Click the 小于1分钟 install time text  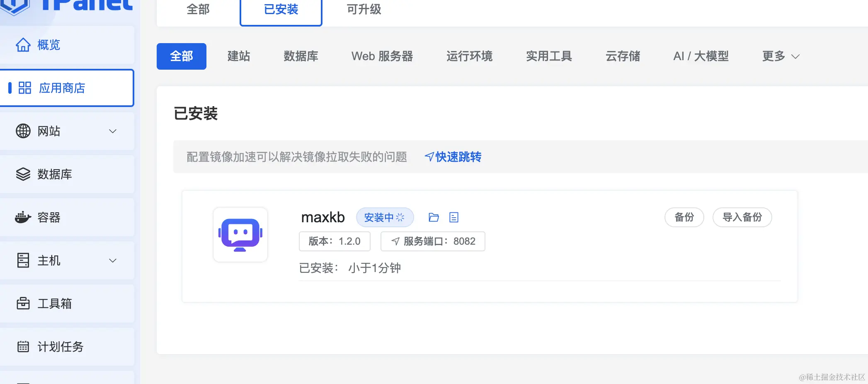374,268
